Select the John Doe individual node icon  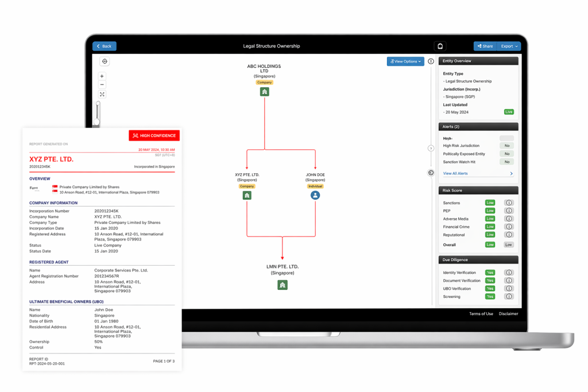coord(315,195)
